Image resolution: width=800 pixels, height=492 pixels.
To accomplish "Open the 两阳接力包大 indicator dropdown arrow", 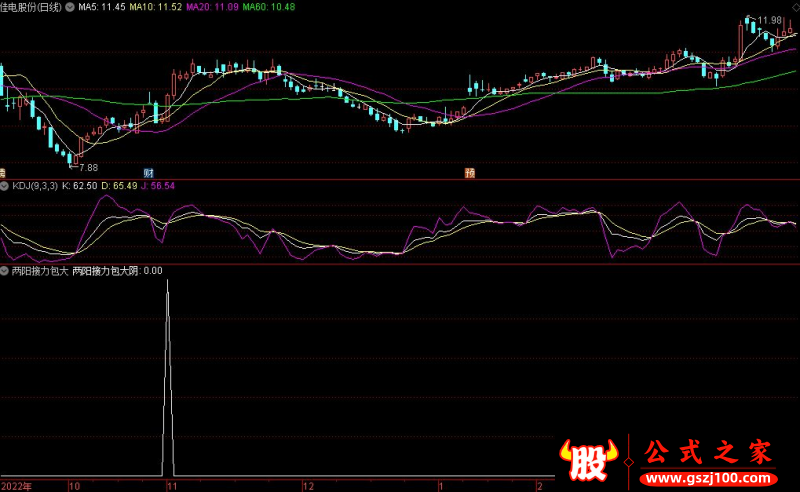I will click(x=5, y=270).
